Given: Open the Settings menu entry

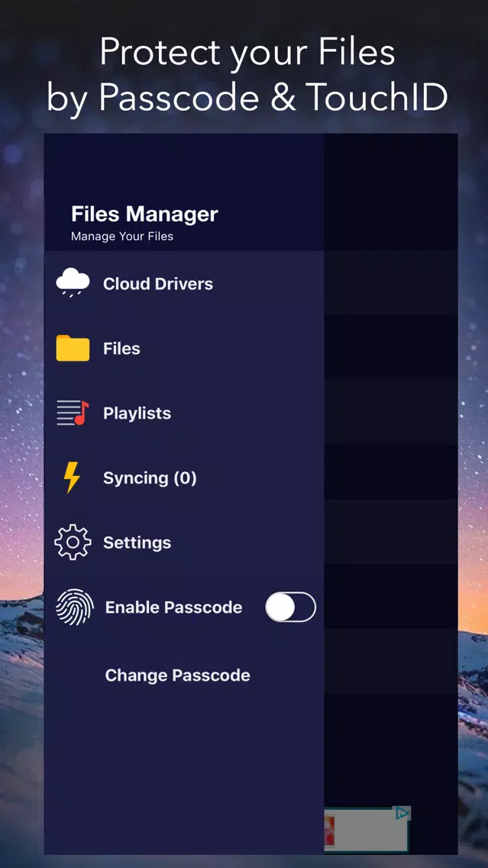Looking at the screenshot, I should [x=184, y=542].
